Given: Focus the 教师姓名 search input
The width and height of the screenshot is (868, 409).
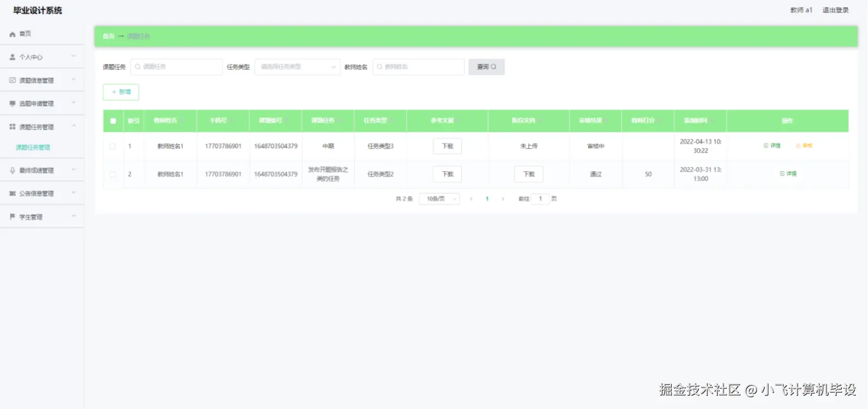Looking at the screenshot, I should tap(418, 67).
